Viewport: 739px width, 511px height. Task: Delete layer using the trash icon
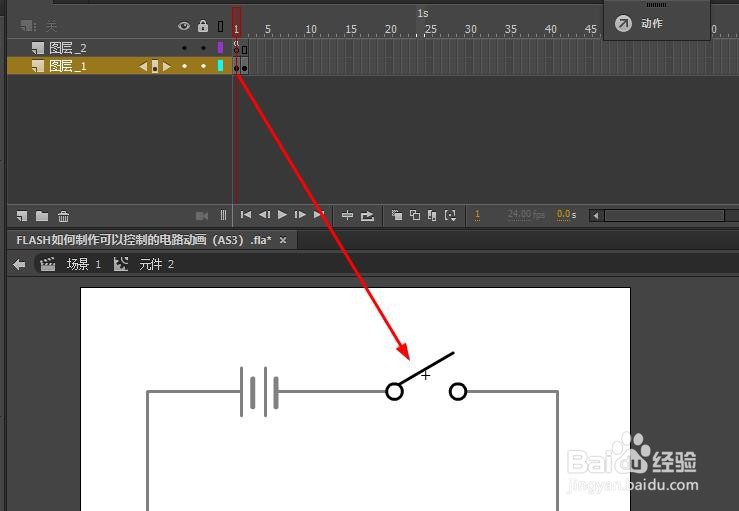pyautogui.click(x=63, y=216)
